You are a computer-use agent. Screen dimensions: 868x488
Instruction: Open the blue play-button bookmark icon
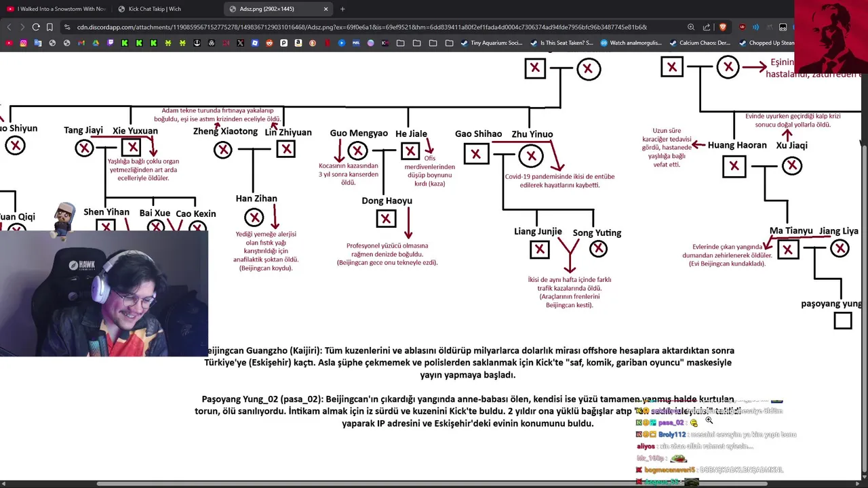[342, 43]
